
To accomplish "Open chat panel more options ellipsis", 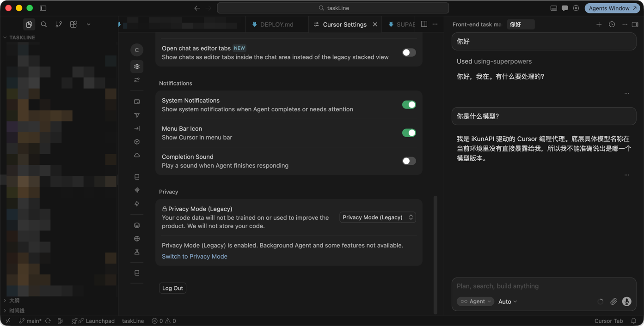I will 625,24.
